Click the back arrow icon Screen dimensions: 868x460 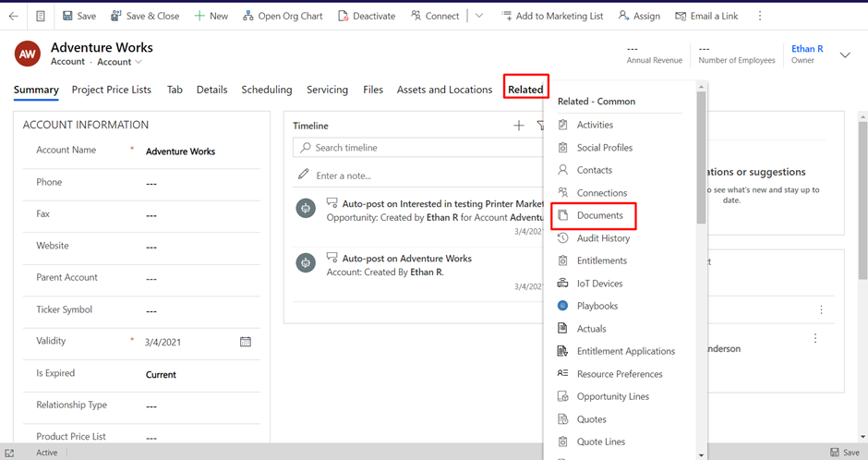[x=13, y=16]
